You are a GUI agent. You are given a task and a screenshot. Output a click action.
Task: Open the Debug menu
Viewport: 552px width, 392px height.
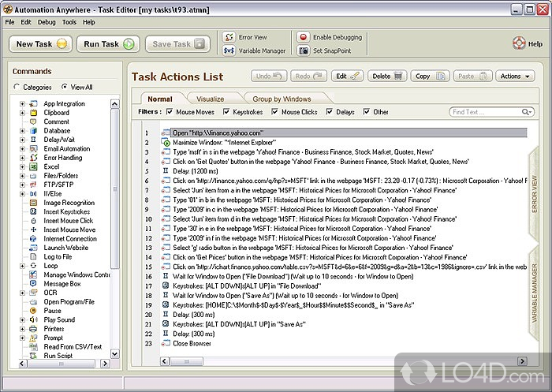(47, 22)
